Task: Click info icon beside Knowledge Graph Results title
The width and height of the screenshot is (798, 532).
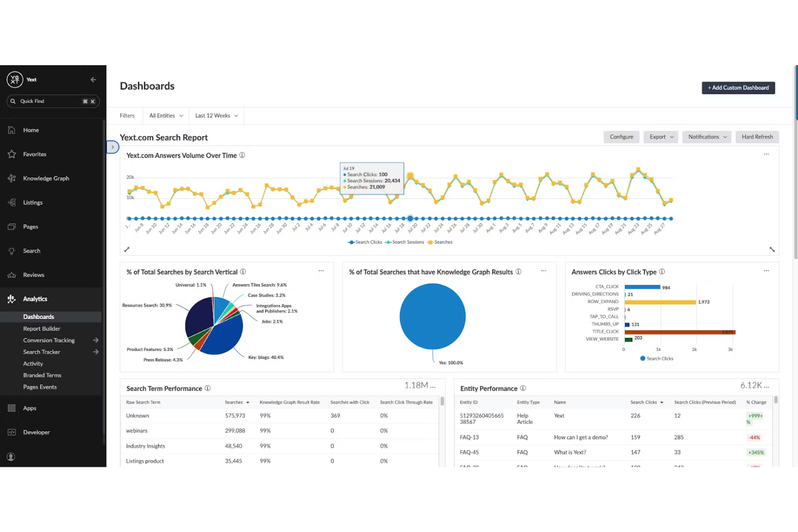Action: click(x=519, y=272)
